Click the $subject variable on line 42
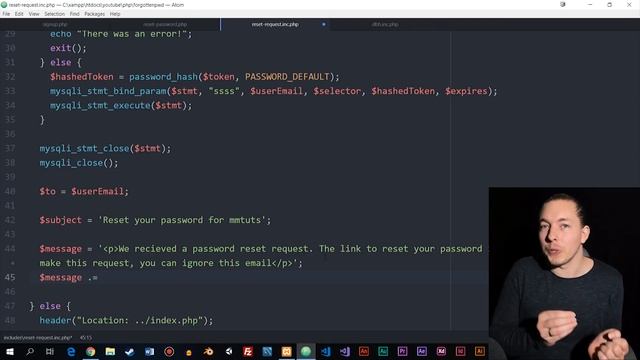Viewport: 640px width, 360px height. [60, 220]
